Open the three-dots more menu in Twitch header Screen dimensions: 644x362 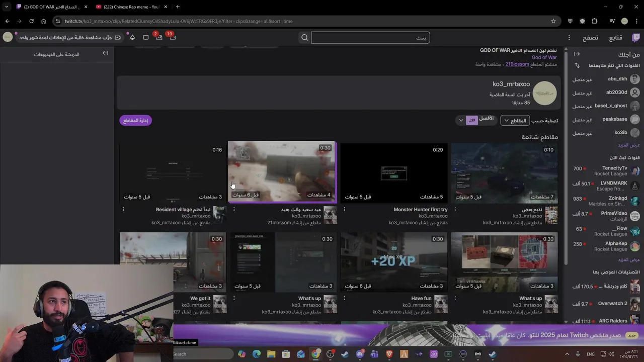coord(569,38)
